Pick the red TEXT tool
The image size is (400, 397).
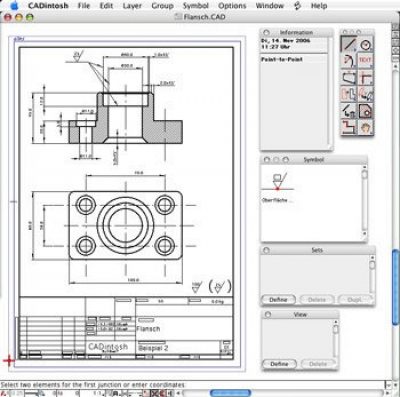pyautogui.click(x=366, y=61)
